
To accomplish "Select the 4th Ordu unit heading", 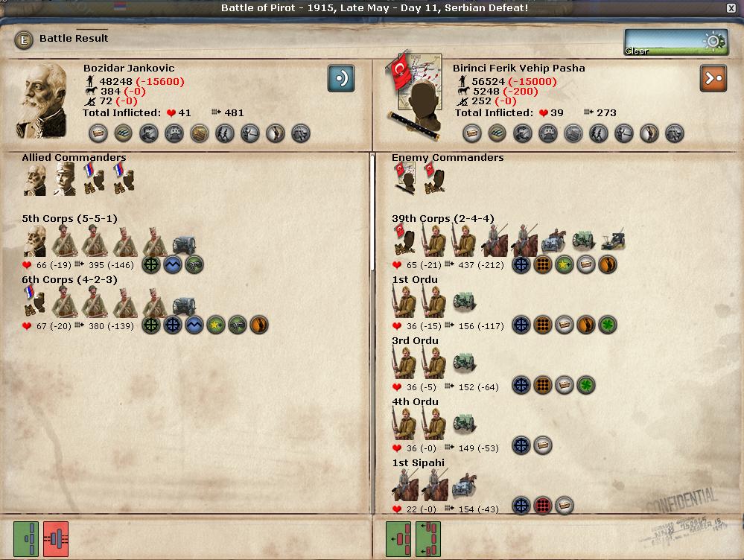I will 415,401.
